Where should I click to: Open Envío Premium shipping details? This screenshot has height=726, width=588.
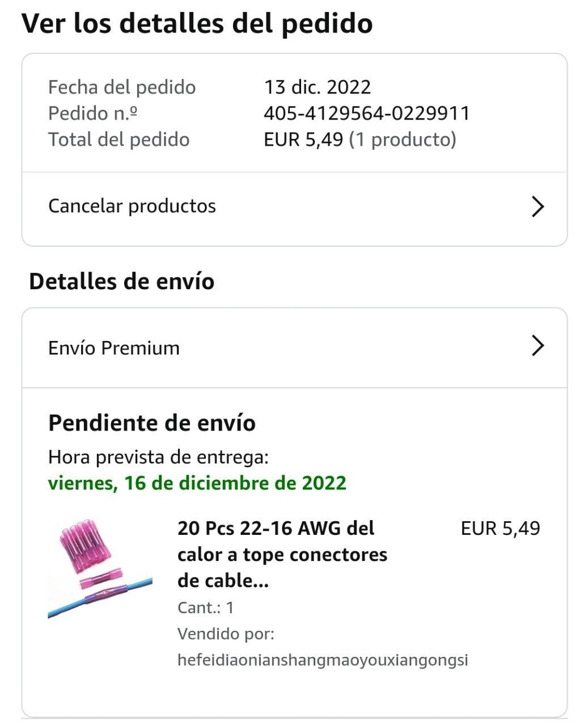tap(294, 348)
